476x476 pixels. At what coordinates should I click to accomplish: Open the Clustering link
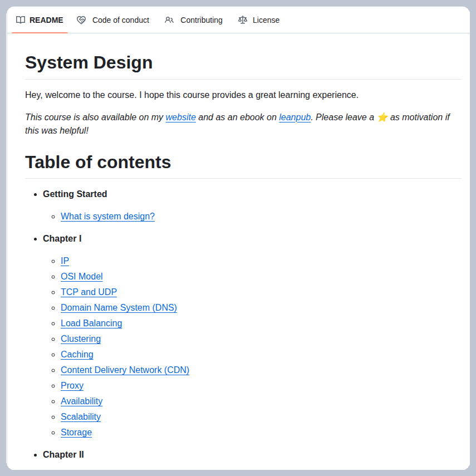point(81,338)
